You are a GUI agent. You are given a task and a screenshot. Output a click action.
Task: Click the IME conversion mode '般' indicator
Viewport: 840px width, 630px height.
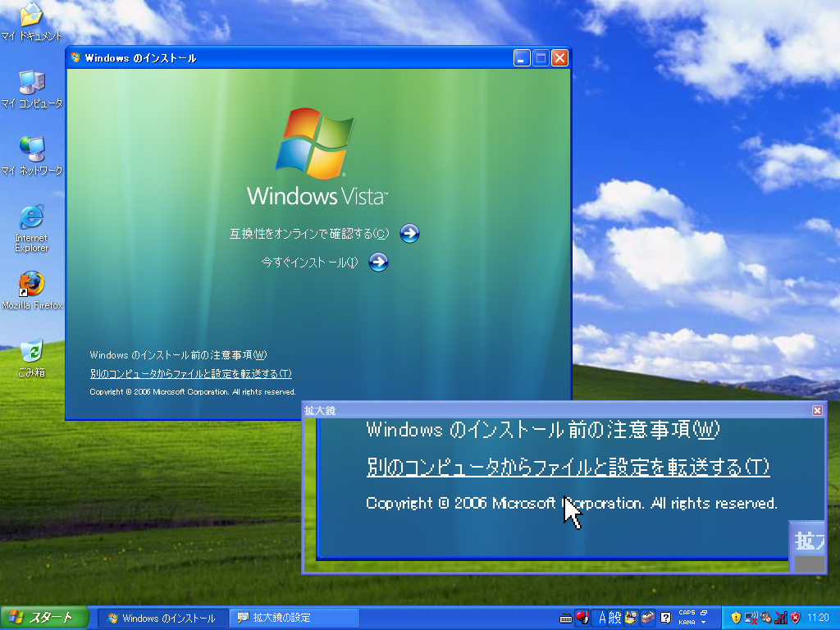[615, 618]
